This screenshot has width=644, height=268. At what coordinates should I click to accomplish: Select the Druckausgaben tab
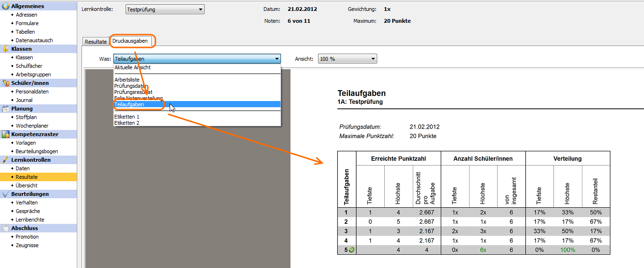click(x=130, y=41)
